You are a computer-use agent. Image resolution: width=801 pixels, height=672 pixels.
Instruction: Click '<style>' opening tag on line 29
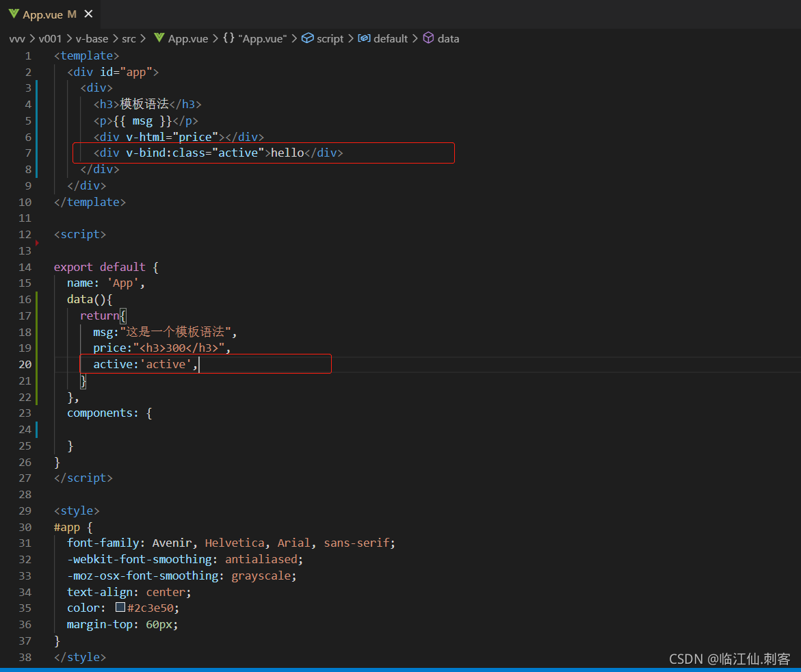(x=77, y=511)
